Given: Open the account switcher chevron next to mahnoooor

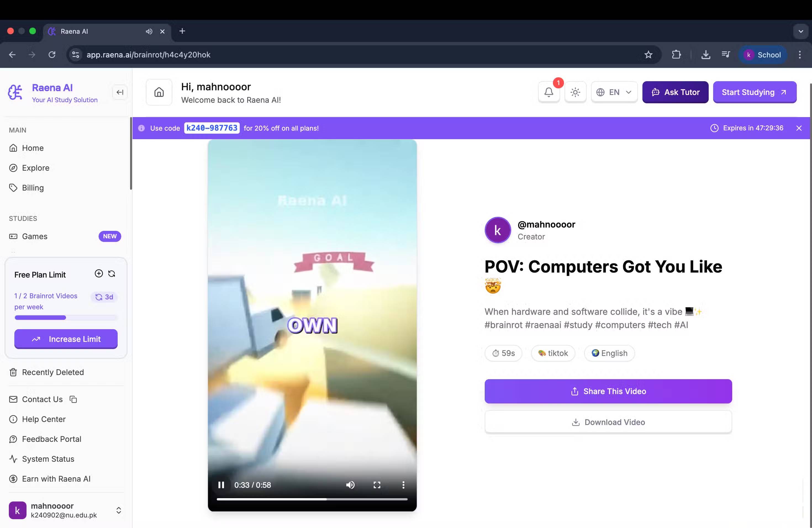Looking at the screenshot, I should point(119,510).
